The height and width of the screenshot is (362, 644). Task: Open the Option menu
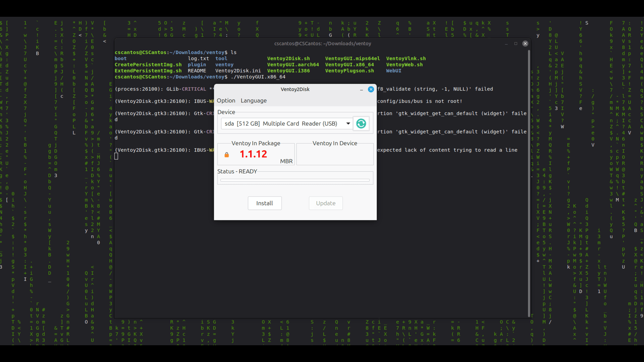point(226,101)
